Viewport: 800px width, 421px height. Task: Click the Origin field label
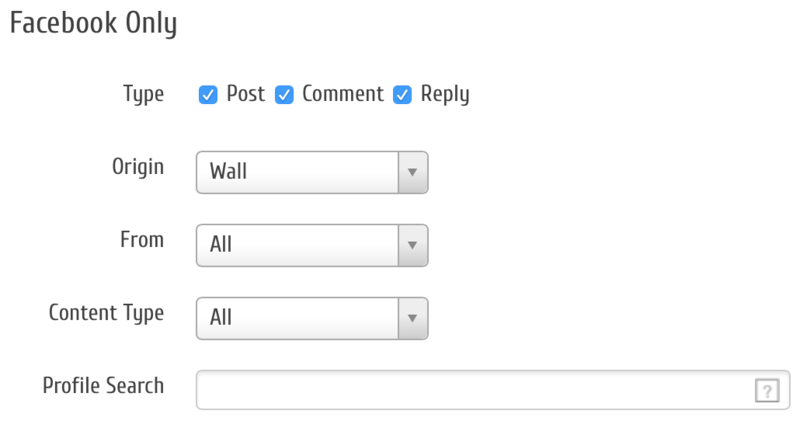[136, 167]
